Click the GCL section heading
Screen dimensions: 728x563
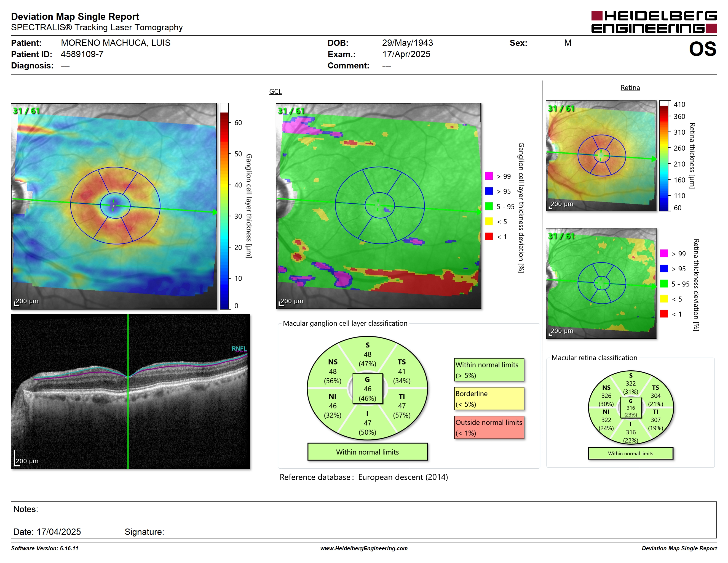coord(275,91)
